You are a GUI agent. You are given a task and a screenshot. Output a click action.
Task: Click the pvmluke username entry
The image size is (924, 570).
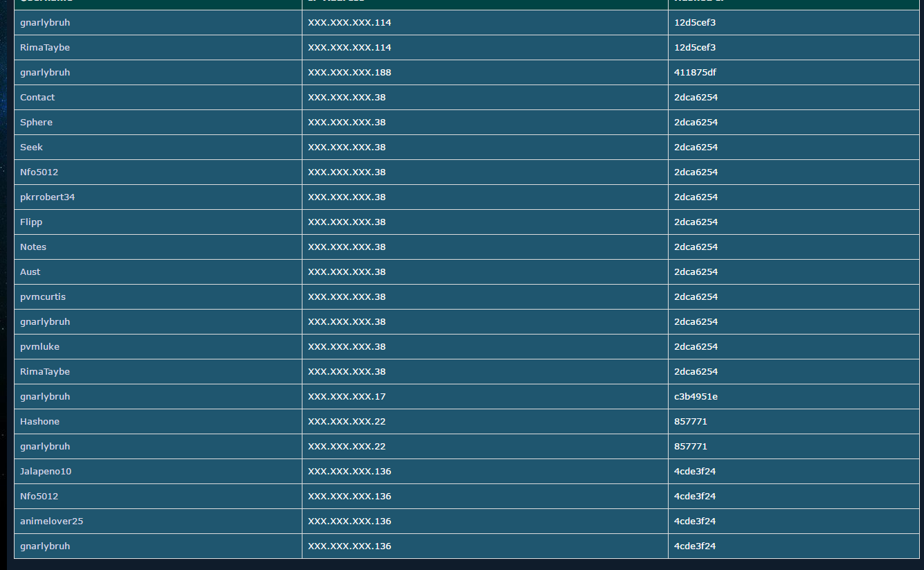point(39,347)
